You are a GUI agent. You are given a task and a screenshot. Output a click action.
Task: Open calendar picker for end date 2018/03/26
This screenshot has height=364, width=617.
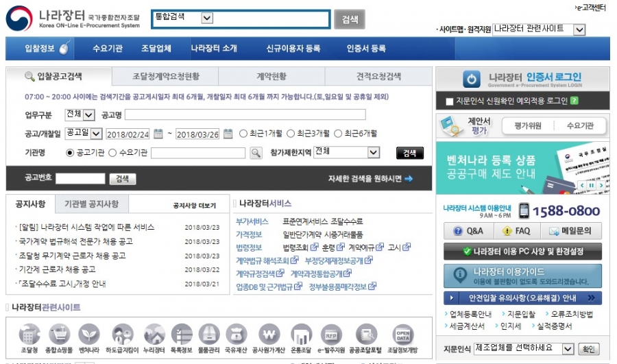[x=228, y=134]
